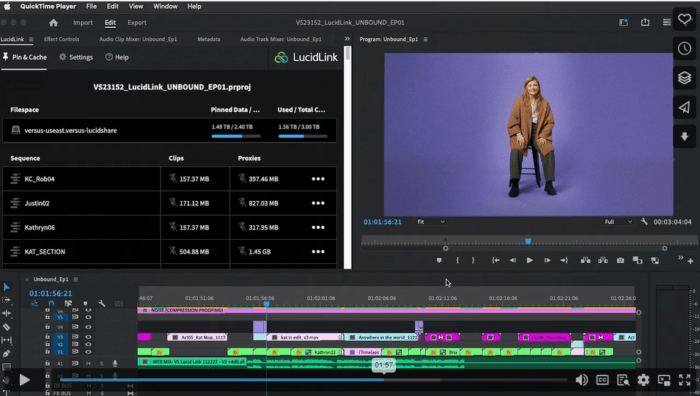Click the Share export icon in the header
Viewport: 700px width, 396px height.
[x=645, y=22]
